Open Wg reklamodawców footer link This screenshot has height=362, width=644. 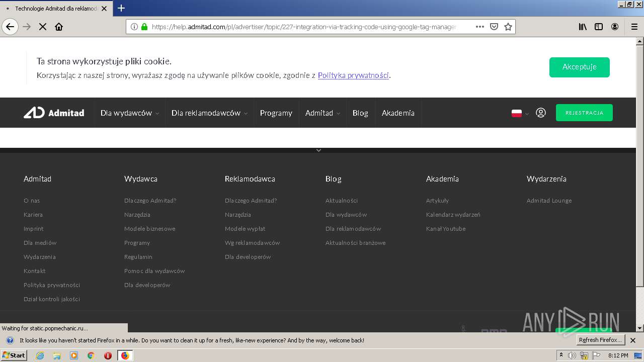pyautogui.click(x=253, y=243)
